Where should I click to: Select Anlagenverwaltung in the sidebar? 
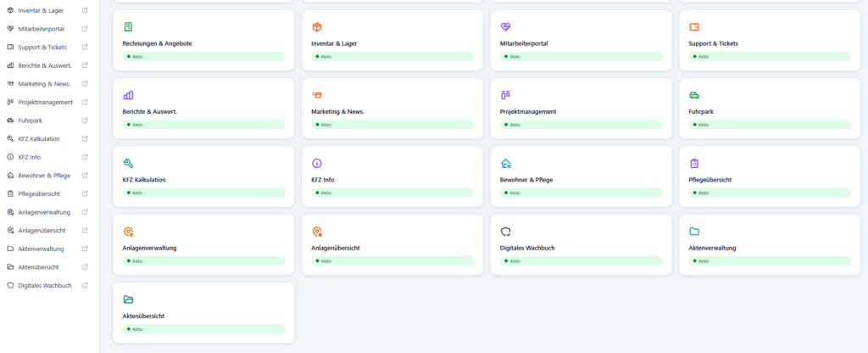pos(44,212)
